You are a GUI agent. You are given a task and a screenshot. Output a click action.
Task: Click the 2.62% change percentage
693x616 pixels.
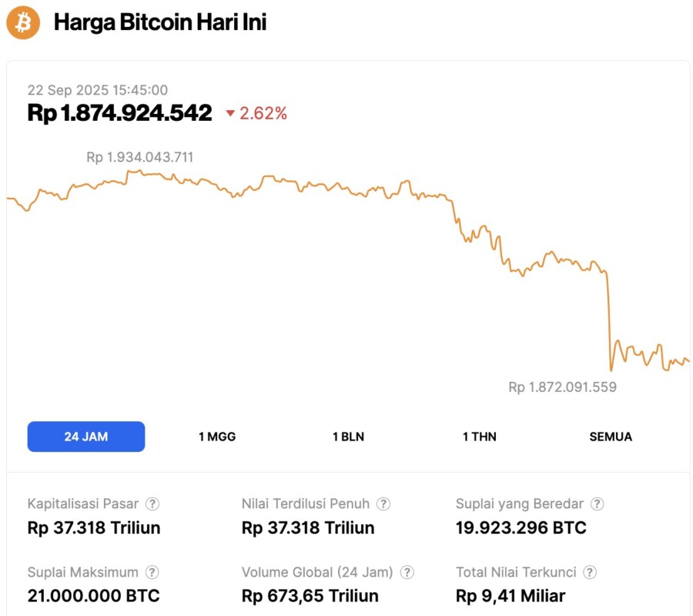click(x=261, y=113)
